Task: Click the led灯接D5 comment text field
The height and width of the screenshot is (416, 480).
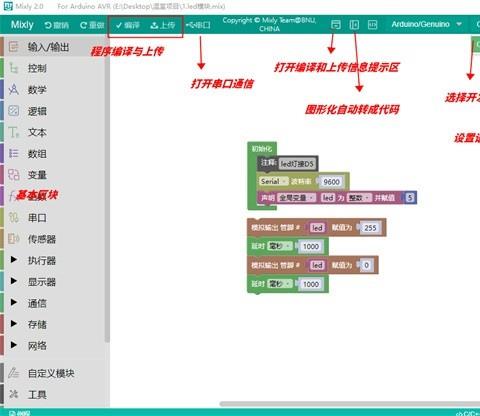Action: click(x=297, y=164)
